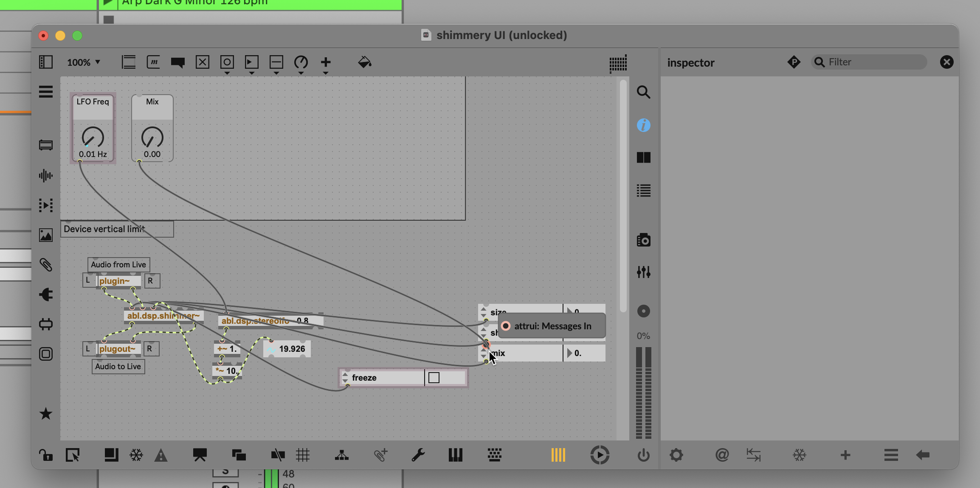Click the blue info reference icon

(x=643, y=125)
